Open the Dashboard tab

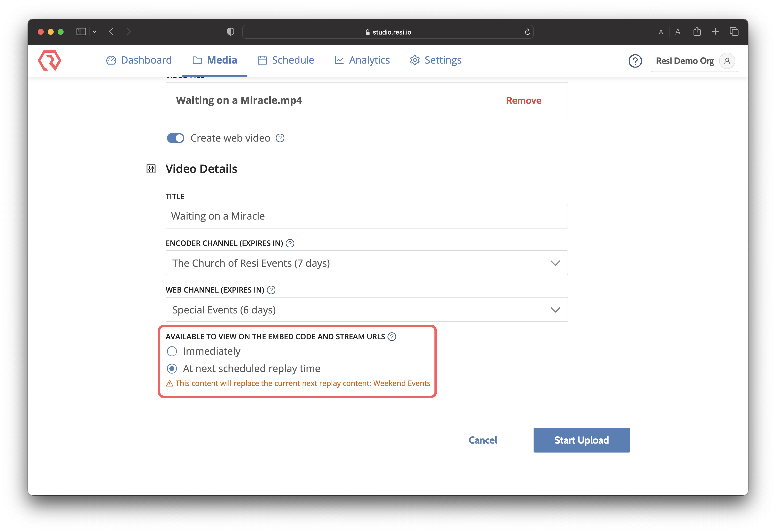click(139, 60)
